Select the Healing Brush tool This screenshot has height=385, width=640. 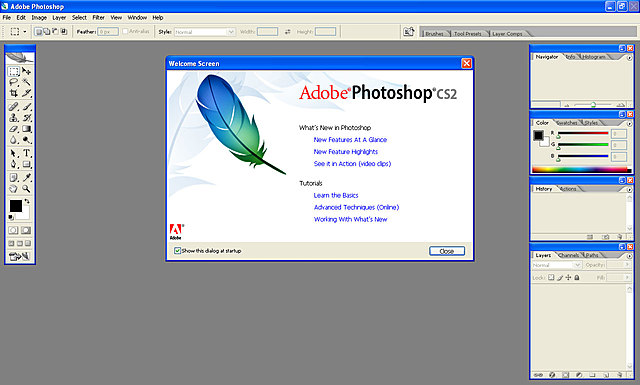[x=13, y=107]
